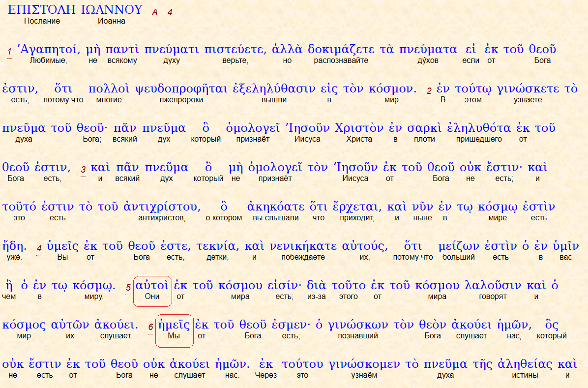Click the red 'A' in the title
This screenshot has height=388, width=588.
pos(154,13)
